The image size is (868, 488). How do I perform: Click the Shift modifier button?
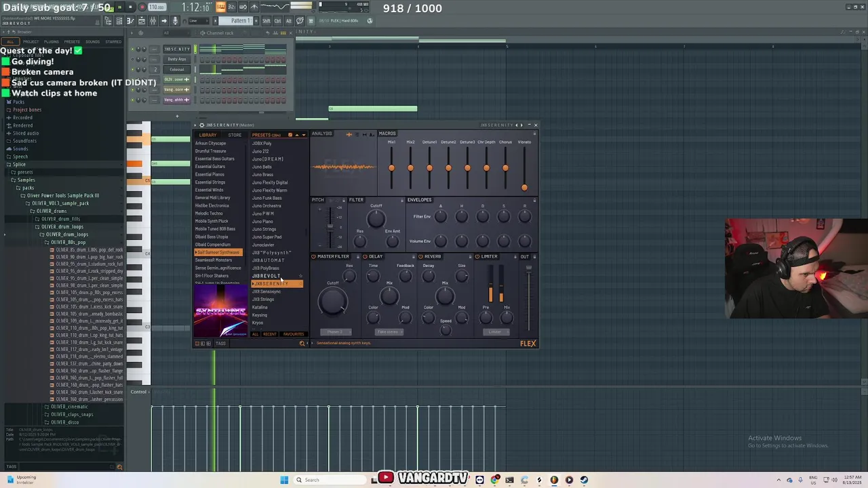click(x=267, y=21)
